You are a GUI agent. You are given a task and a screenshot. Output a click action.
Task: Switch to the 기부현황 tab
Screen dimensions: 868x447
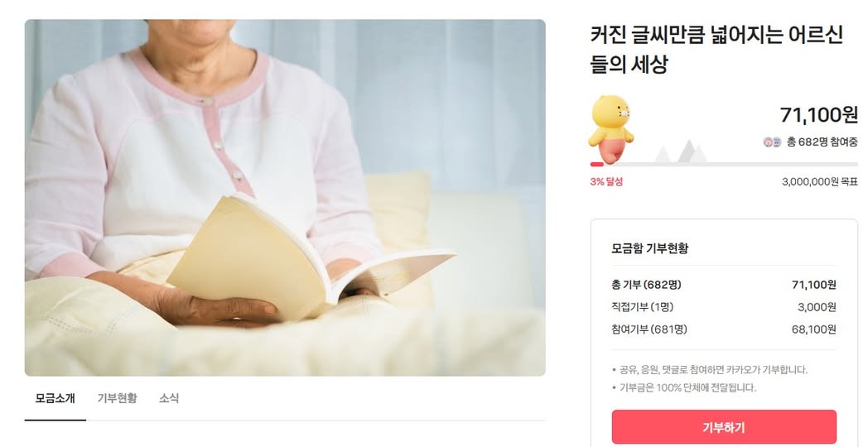click(117, 398)
